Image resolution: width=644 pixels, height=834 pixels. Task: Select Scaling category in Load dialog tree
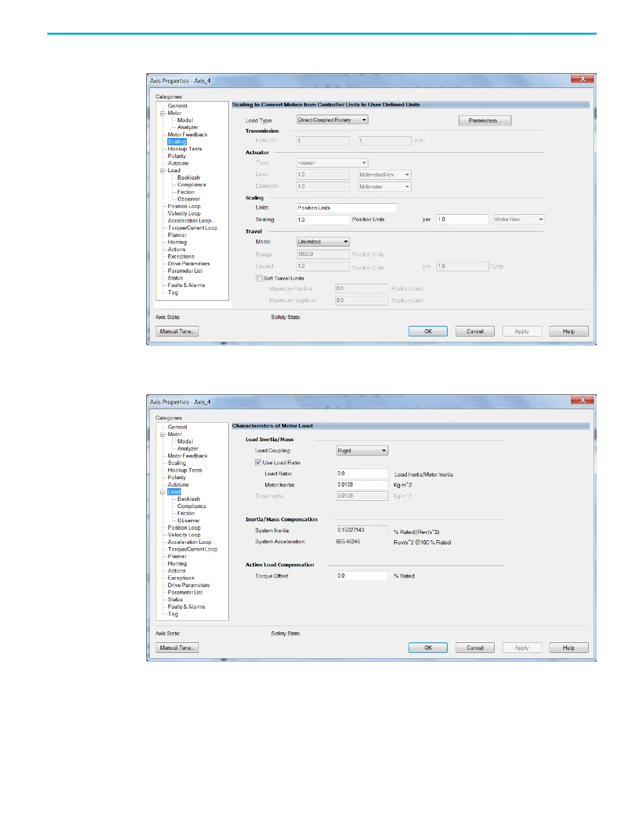coord(177,463)
